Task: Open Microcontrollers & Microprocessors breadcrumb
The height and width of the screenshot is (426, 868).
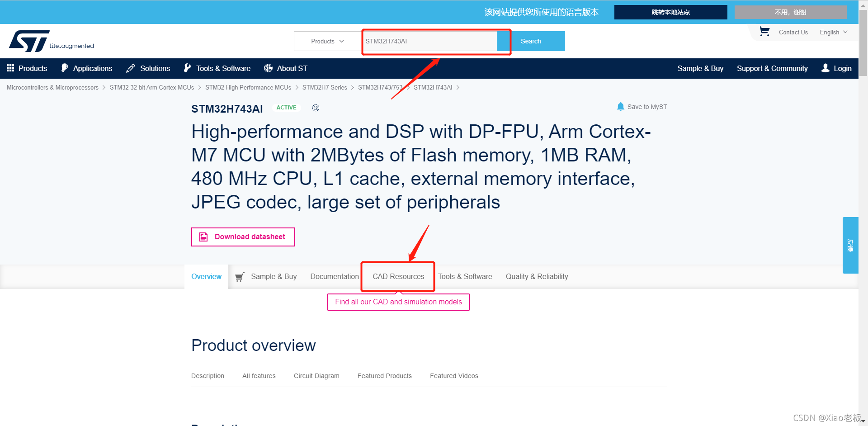Action: (52, 88)
